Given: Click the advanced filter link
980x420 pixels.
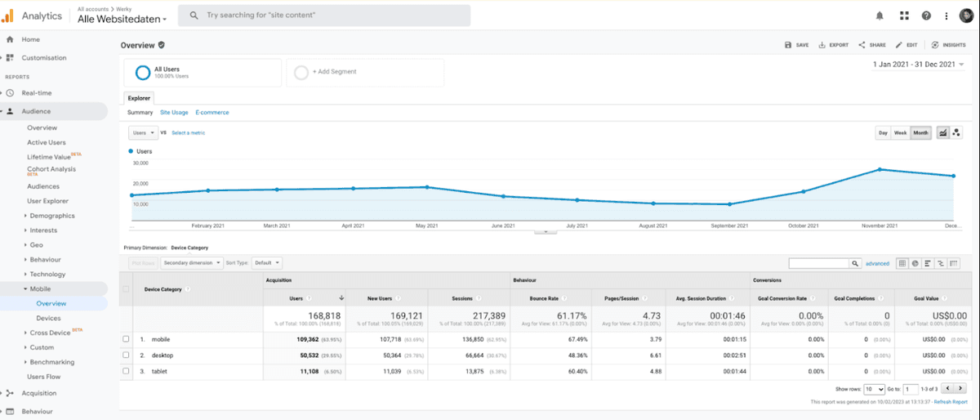Looking at the screenshot, I should pos(877,263).
